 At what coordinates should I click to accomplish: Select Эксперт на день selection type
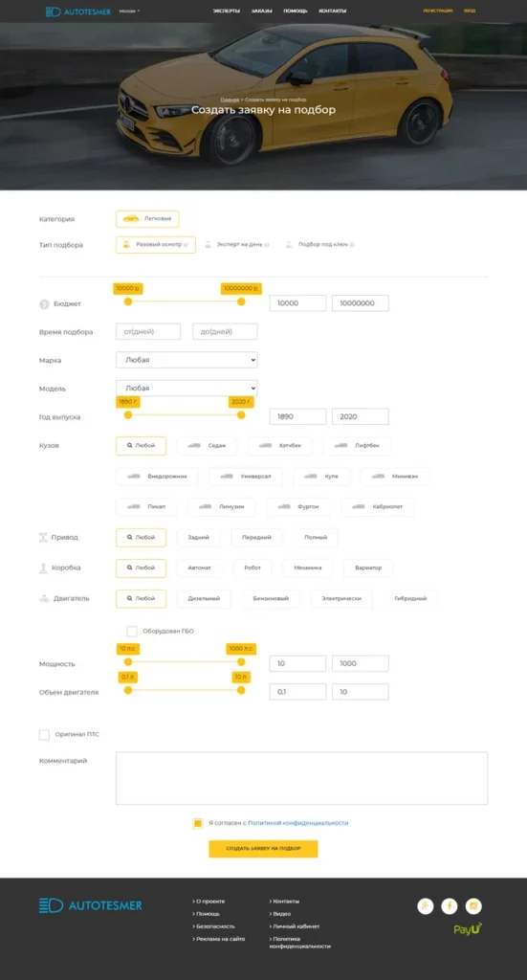tap(237, 245)
